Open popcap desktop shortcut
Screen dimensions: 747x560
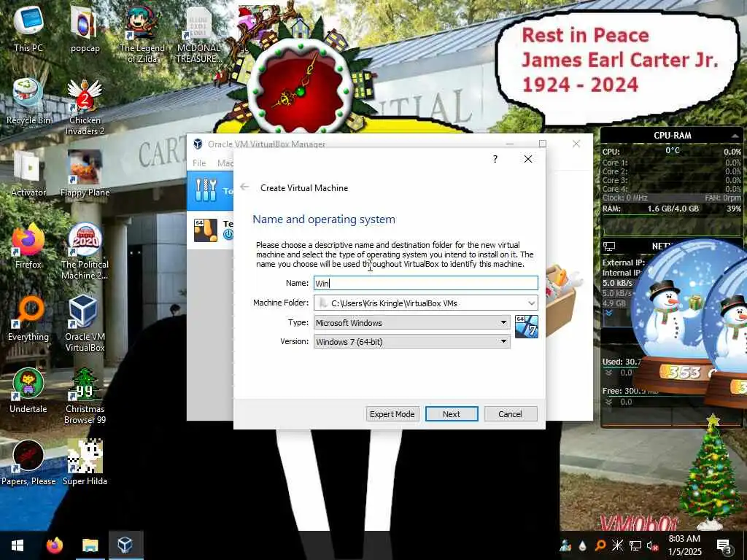pos(85,28)
